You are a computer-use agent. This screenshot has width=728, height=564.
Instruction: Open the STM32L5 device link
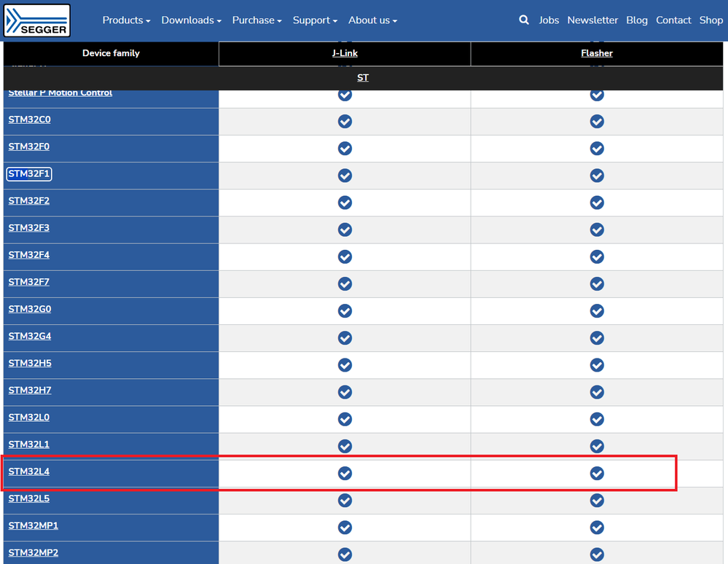click(x=29, y=498)
